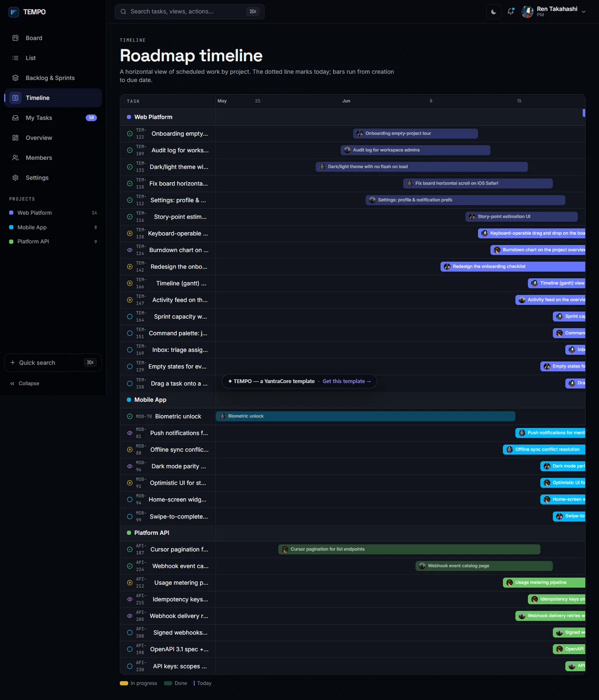The width and height of the screenshot is (599, 700).
Task: Toggle dark mode moon icon
Action: pyautogui.click(x=494, y=11)
